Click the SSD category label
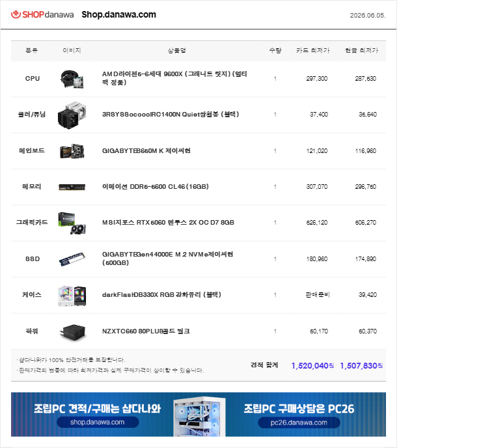The image size is (496, 448). [x=33, y=259]
